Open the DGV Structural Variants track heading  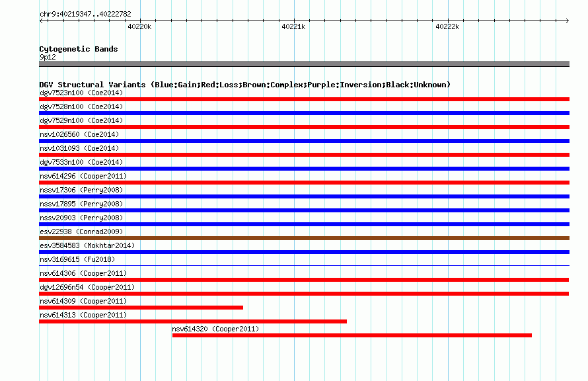[x=245, y=85]
